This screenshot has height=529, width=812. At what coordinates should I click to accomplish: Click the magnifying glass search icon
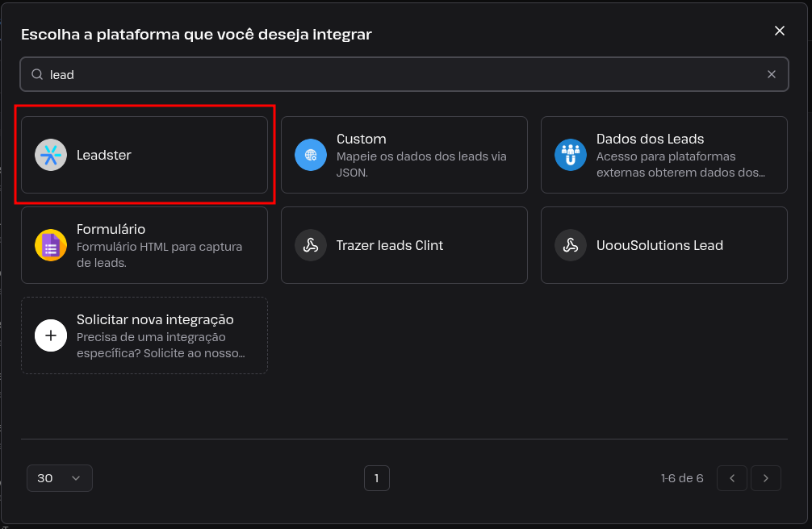point(37,74)
